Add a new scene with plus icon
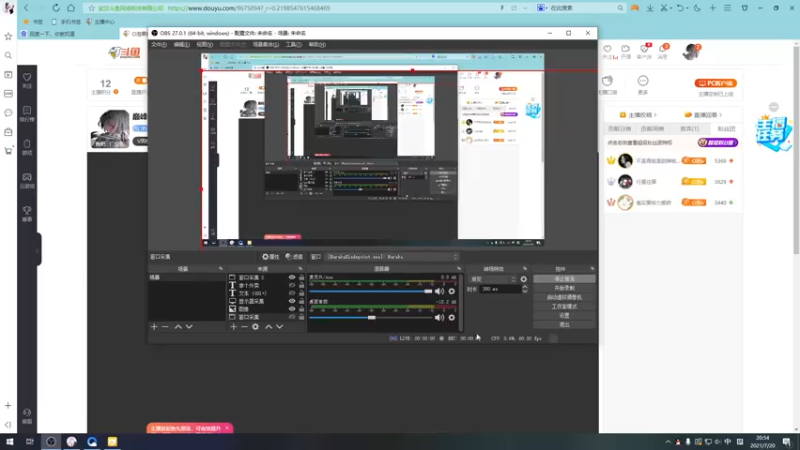 tap(154, 327)
